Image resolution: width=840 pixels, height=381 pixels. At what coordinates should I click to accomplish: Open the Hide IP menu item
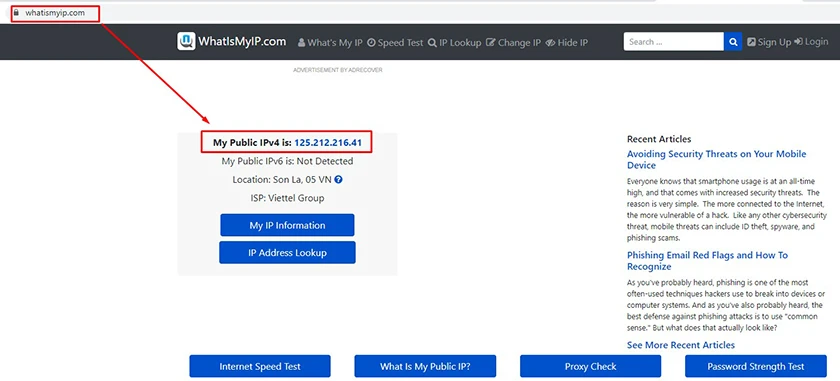(x=567, y=42)
